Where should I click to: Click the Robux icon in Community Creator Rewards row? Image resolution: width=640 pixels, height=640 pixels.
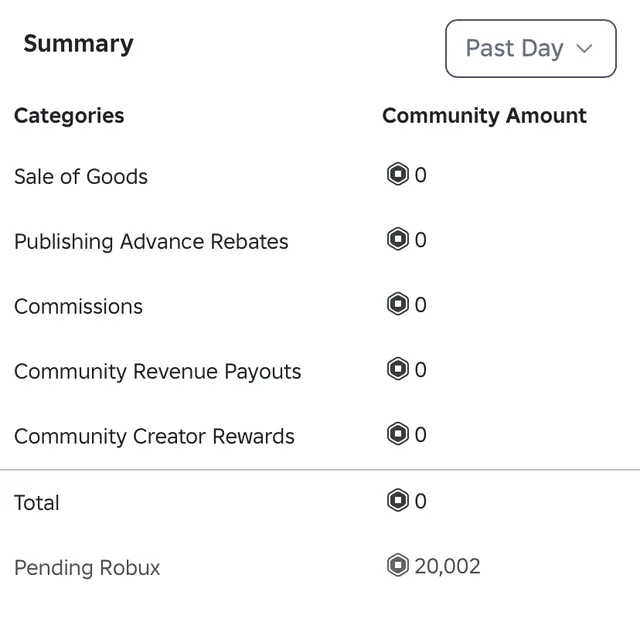coord(398,433)
